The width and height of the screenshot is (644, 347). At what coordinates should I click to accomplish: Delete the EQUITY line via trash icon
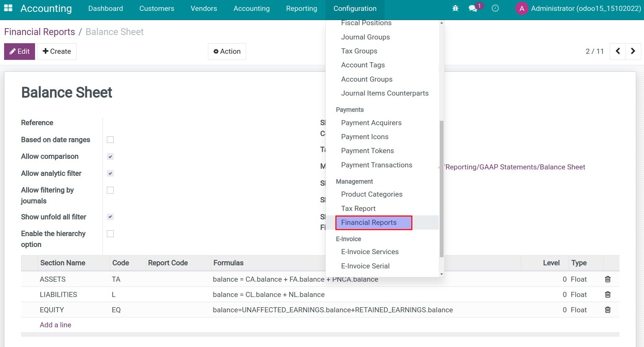[x=608, y=310]
